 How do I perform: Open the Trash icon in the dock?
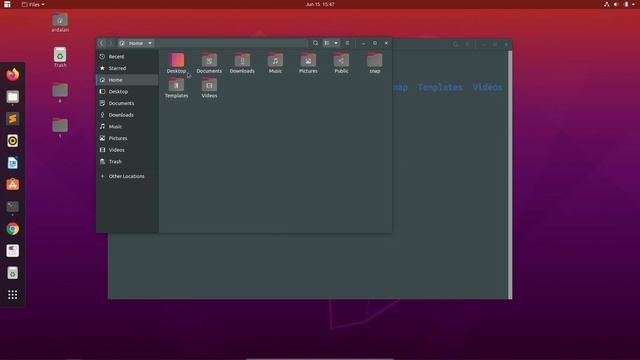[x=13, y=273]
